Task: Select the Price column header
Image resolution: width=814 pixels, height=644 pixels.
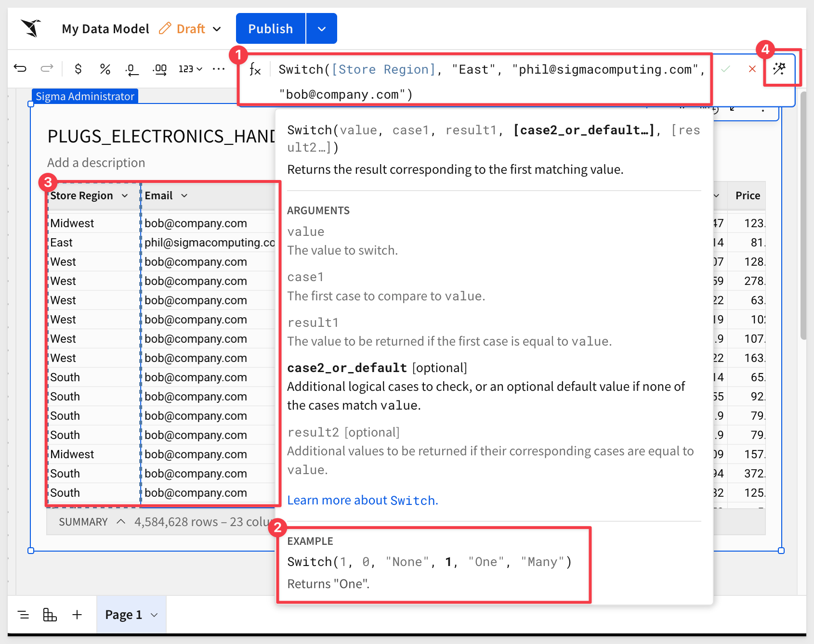Action: pos(748,195)
